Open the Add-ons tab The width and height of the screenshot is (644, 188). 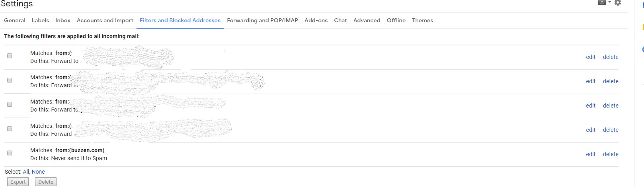316,20
